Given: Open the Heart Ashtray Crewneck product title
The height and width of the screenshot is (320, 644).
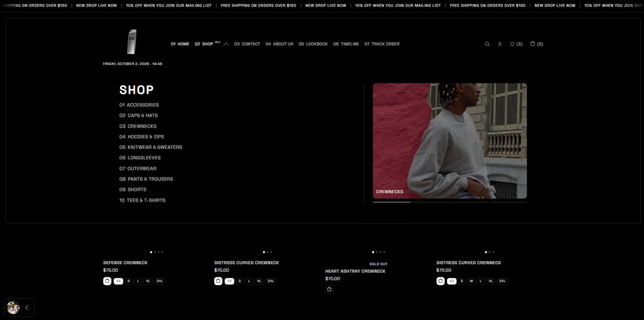Looking at the screenshot, I should [x=355, y=271].
